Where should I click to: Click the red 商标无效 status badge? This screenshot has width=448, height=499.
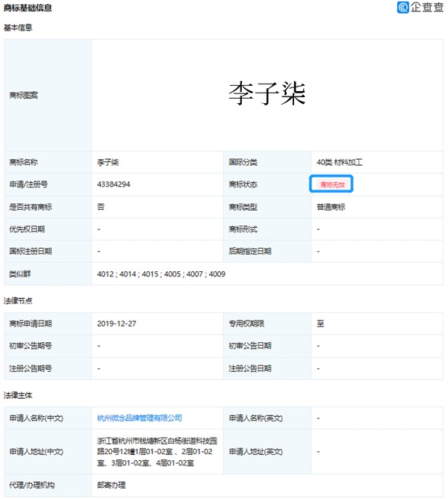[x=332, y=185]
